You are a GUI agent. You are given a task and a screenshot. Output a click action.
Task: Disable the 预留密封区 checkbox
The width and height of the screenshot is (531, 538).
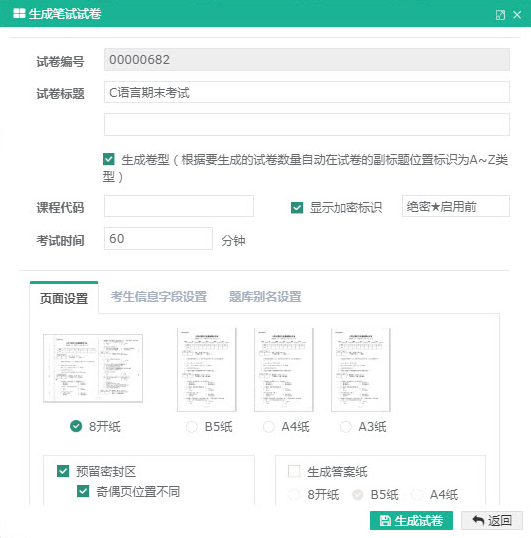[x=63, y=471]
